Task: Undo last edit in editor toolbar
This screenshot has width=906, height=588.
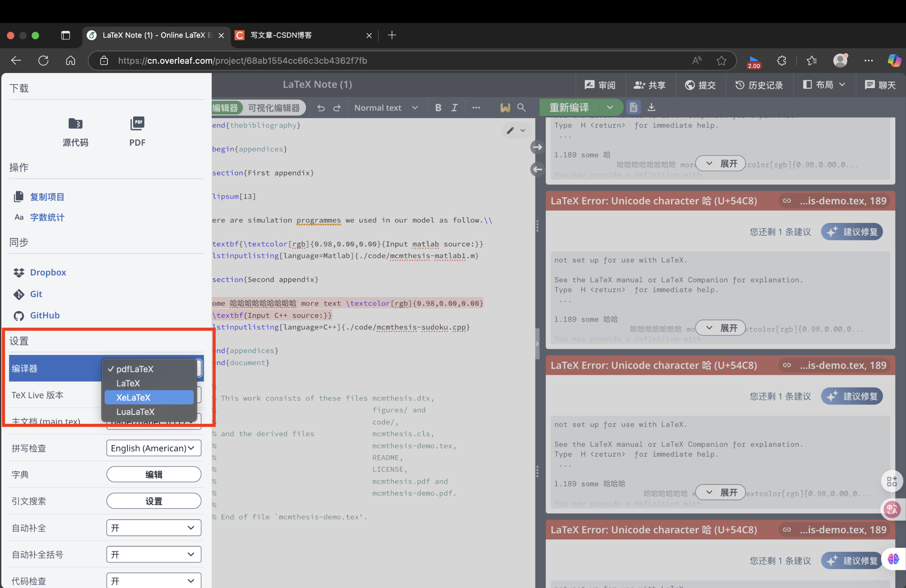Action: pyautogui.click(x=321, y=108)
